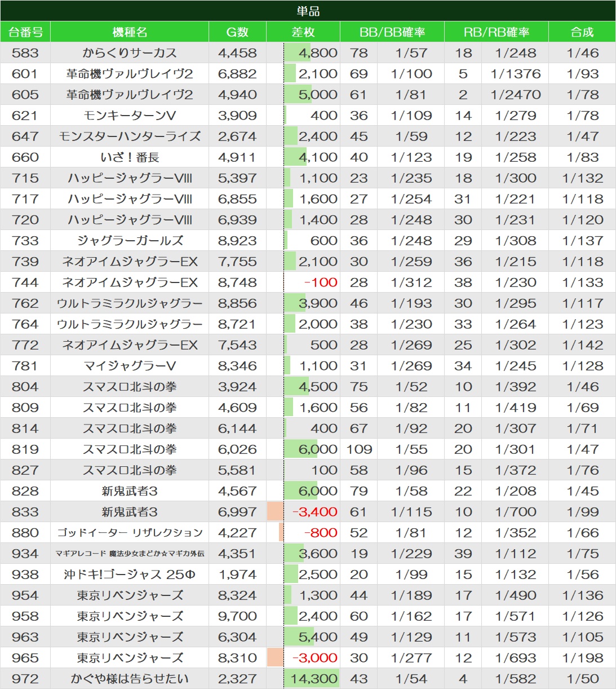Click BB probability 1/312 in row 744
Viewport: 616px width, 689px height.
pos(411,282)
